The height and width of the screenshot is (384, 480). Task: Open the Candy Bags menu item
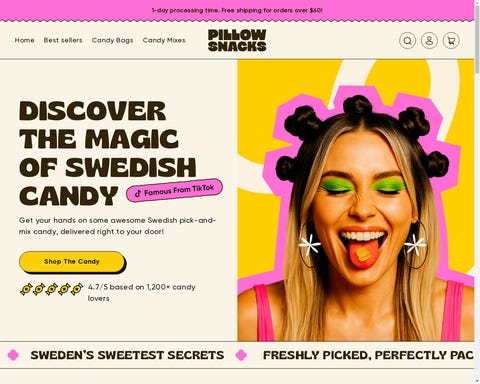(x=112, y=40)
